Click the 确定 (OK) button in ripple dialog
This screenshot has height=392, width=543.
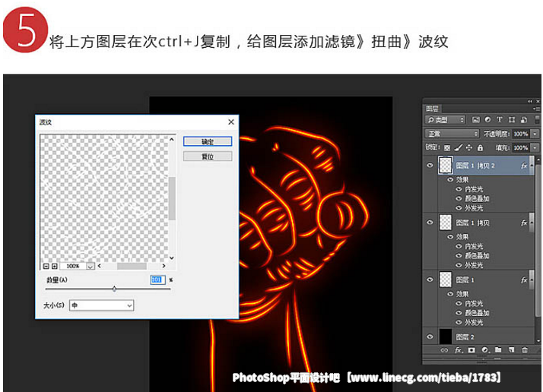pos(208,141)
